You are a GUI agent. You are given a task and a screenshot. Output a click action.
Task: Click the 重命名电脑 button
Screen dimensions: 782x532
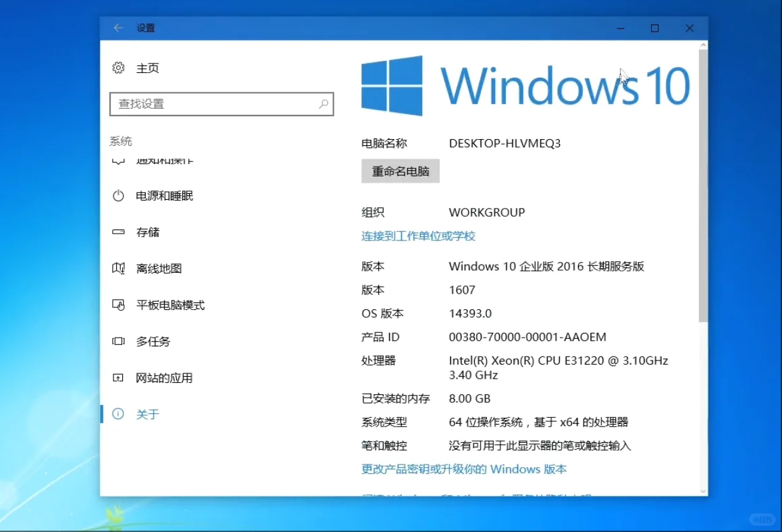point(400,171)
